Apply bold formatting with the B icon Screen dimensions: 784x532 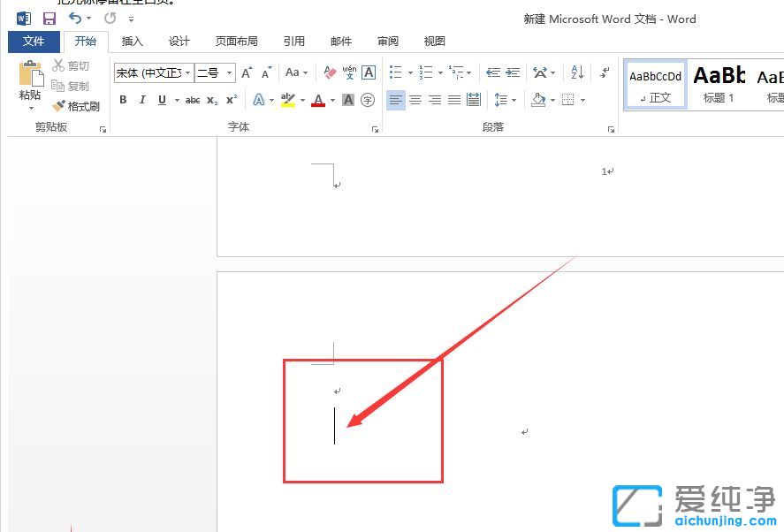pyautogui.click(x=123, y=100)
